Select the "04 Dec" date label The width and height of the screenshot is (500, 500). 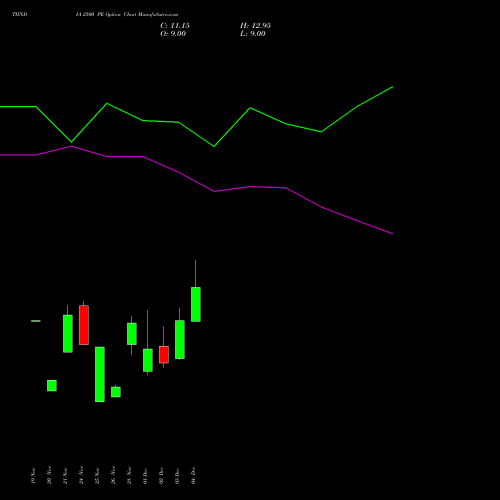(x=193, y=475)
